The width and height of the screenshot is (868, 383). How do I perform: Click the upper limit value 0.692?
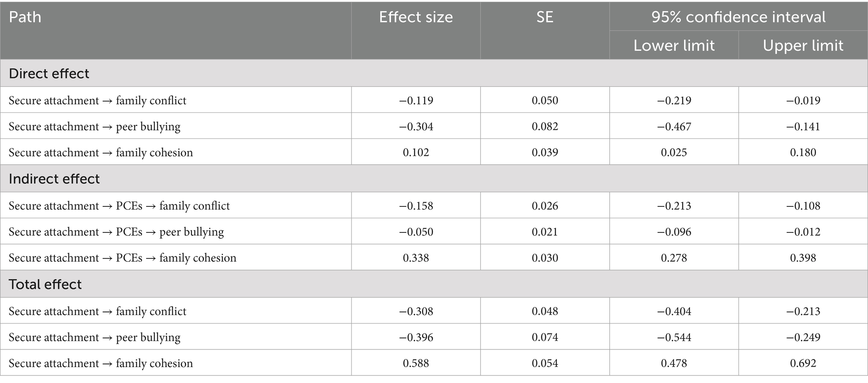coord(803,363)
